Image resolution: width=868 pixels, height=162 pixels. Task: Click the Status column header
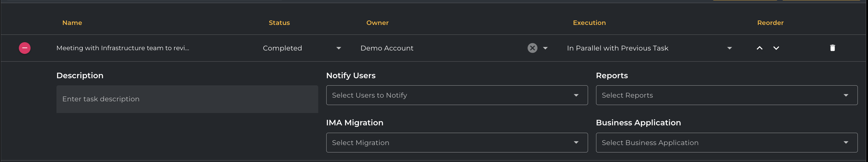[279, 23]
